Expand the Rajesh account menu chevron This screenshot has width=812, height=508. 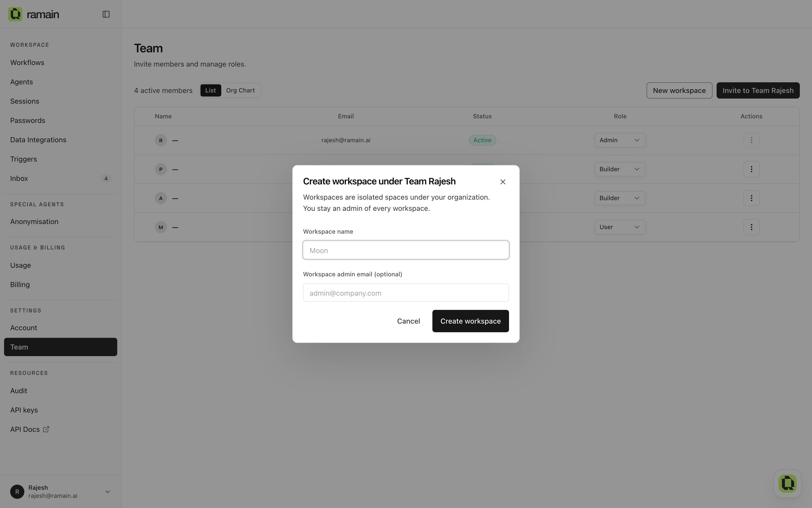point(107,491)
